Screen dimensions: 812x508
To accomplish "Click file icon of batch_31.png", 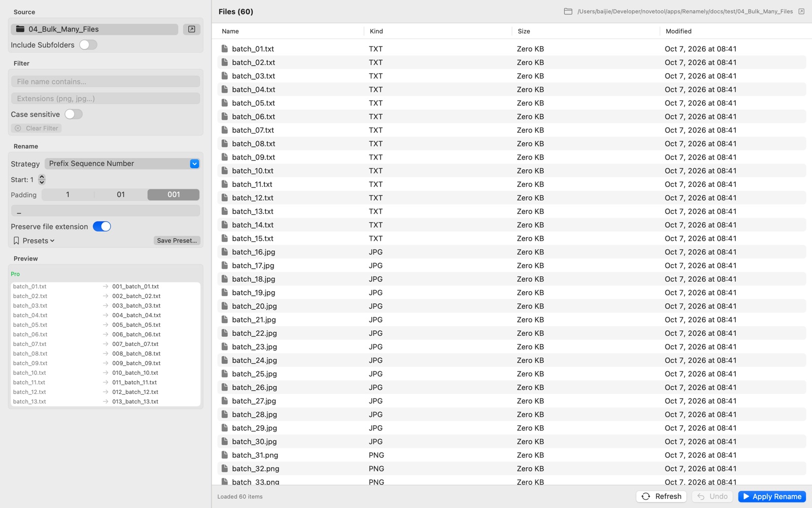I will pos(224,455).
